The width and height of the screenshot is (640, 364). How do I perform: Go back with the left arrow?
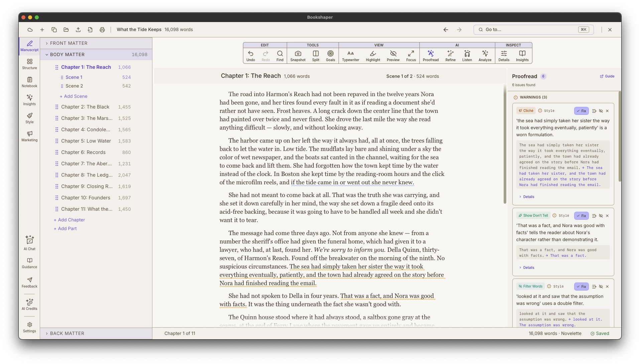coord(446,30)
